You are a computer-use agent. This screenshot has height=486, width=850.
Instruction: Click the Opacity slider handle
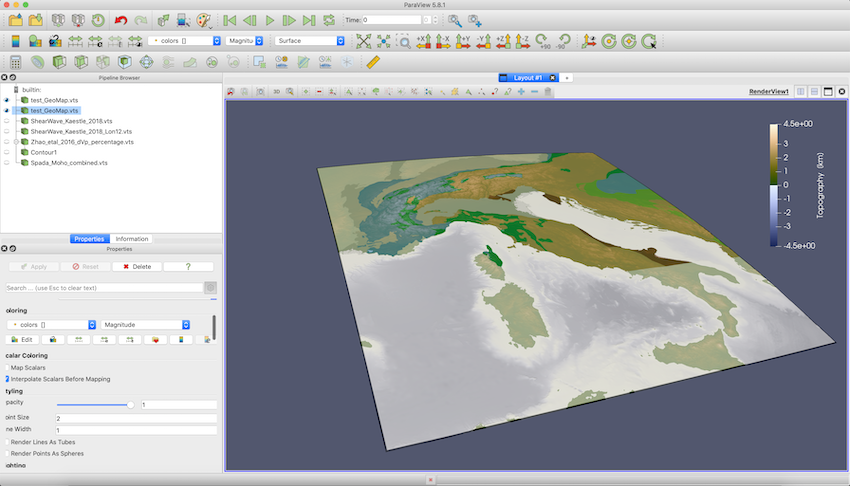point(130,405)
